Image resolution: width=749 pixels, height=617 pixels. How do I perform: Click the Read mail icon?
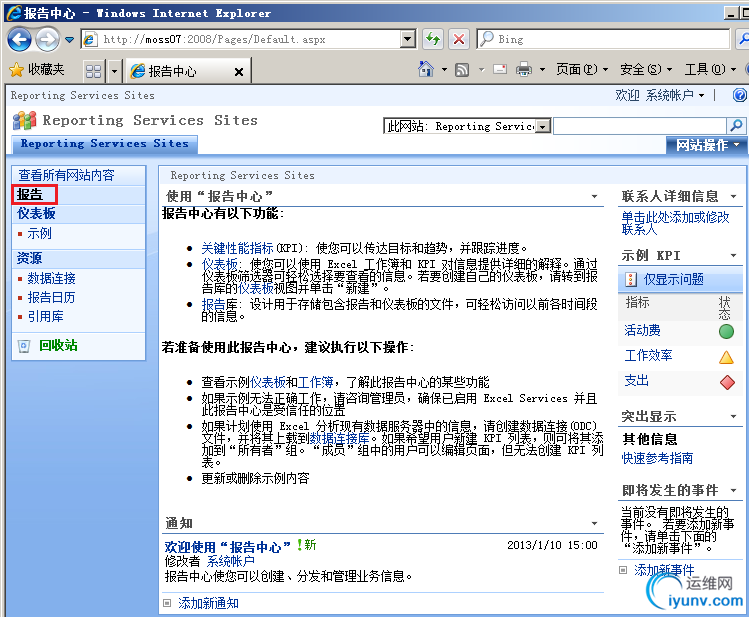500,70
